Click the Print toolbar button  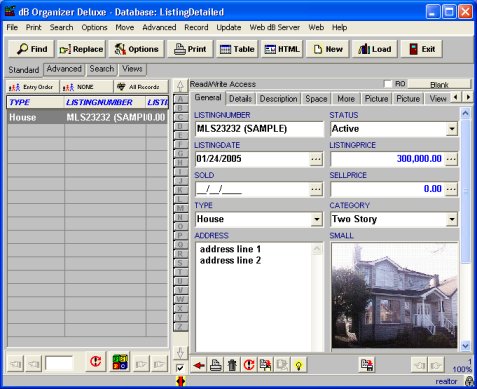190,49
